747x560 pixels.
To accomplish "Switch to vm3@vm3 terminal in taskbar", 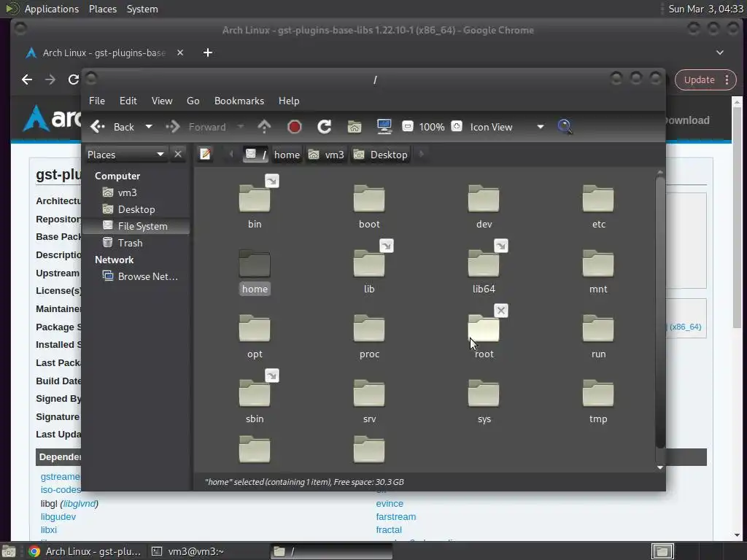I will pos(207,551).
